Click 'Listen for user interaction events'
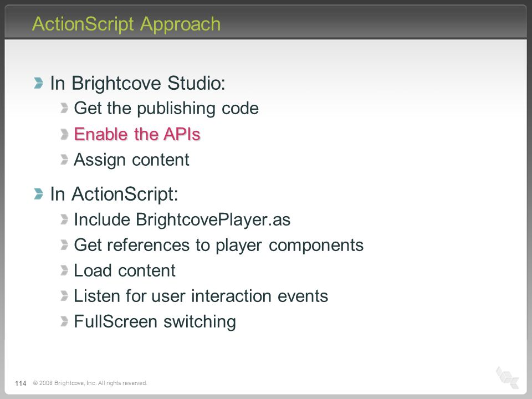 click(x=201, y=296)
